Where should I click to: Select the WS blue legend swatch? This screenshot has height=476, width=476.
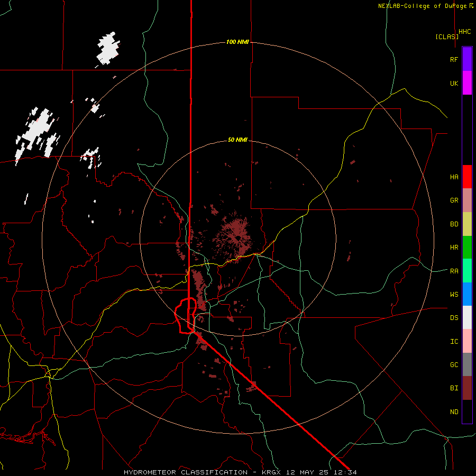click(x=467, y=294)
